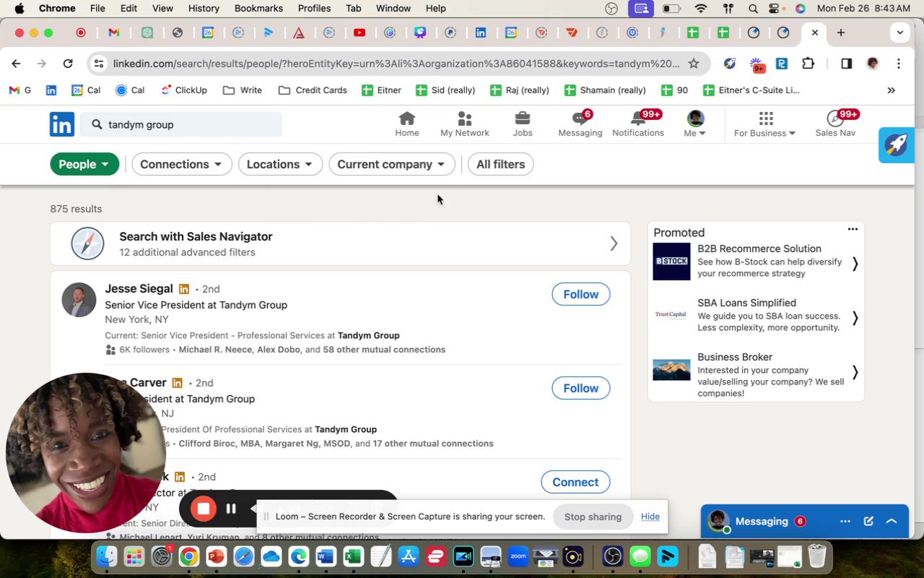Screen dimensions: 924x578
Task: Follow Jesse Siegal
Action: tap(581, 294)
